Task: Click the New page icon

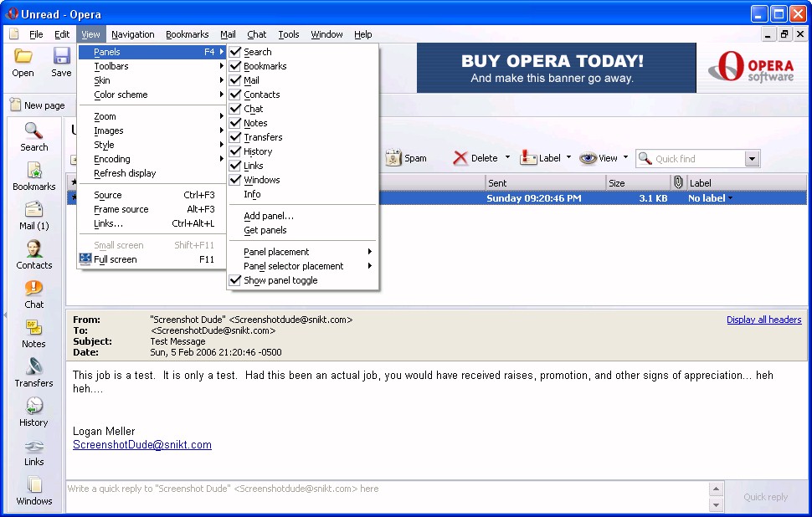Action: pos(15,105)
